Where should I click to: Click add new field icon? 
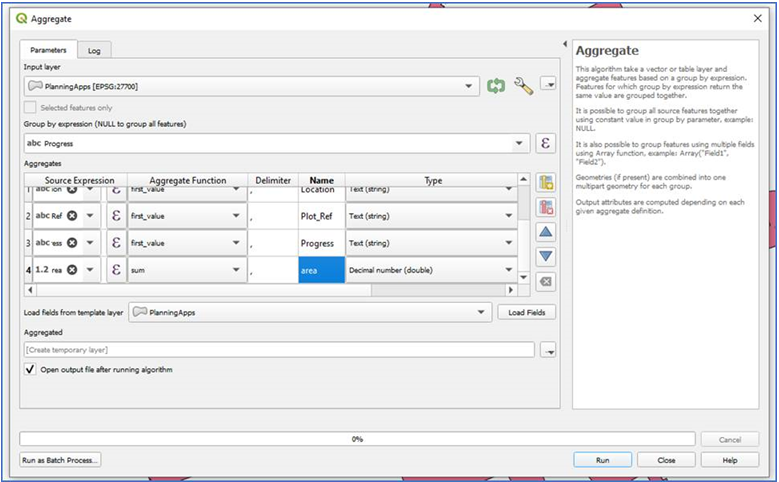point(546,183)
